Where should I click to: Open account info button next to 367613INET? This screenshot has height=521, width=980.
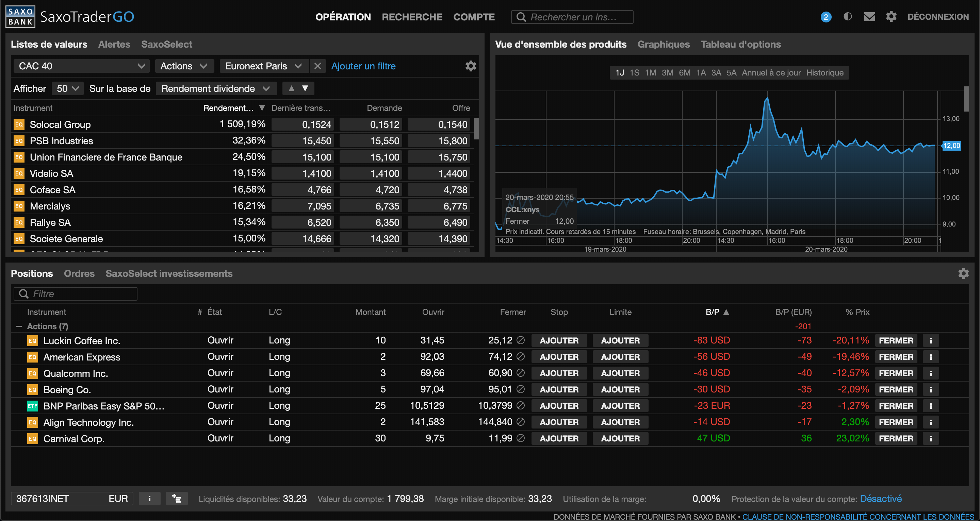pos(149,499)
